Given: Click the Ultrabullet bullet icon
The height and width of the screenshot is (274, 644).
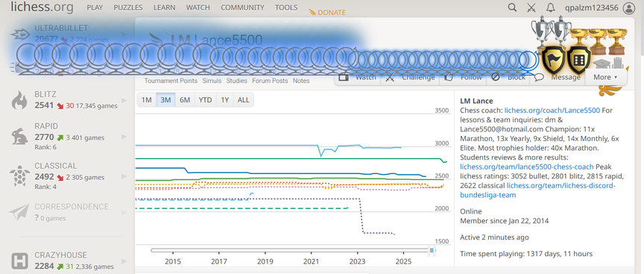Looking at the screenshot, I should coord(19,34).
